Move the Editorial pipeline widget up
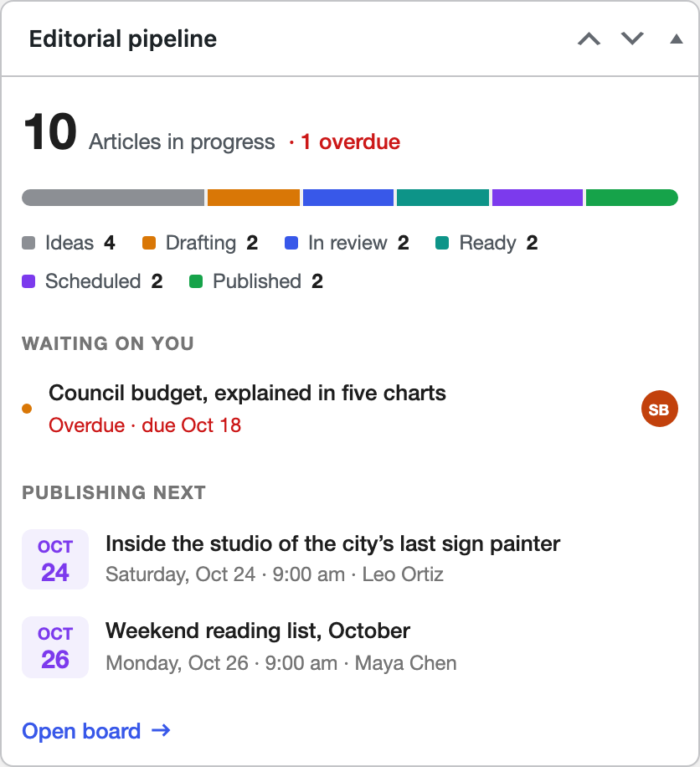The width and height of the screenshot is (700, 767). coord(589,39)
